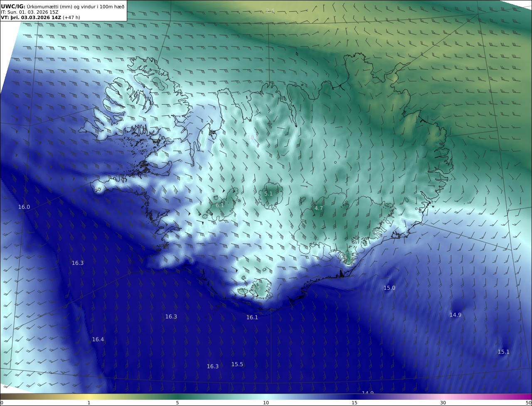Screen dimensions: 532x406
Task: Click the UWC/IG map title text
Action: coord(62,6)
